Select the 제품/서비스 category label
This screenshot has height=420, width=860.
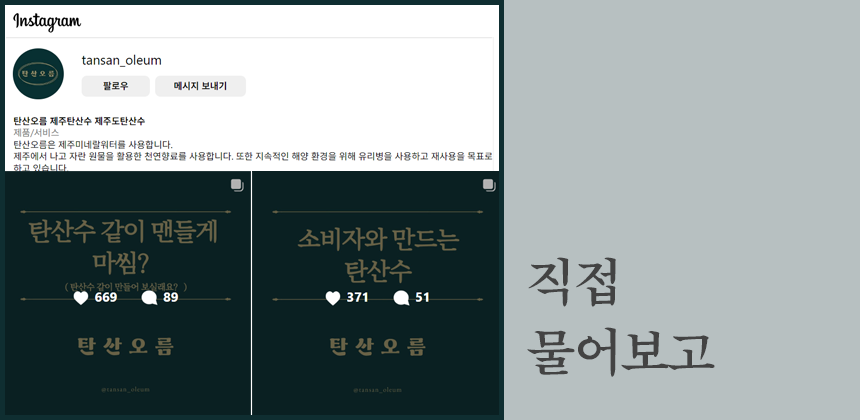point(36,132)
